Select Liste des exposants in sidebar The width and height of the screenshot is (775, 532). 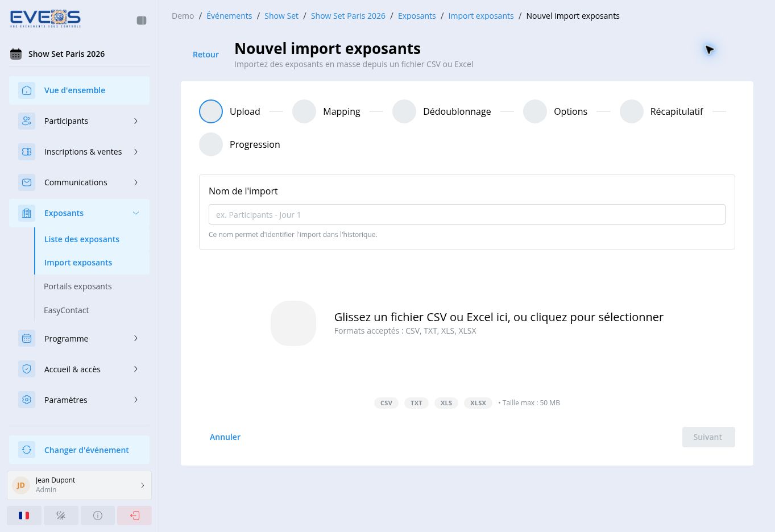pos(92,239)
